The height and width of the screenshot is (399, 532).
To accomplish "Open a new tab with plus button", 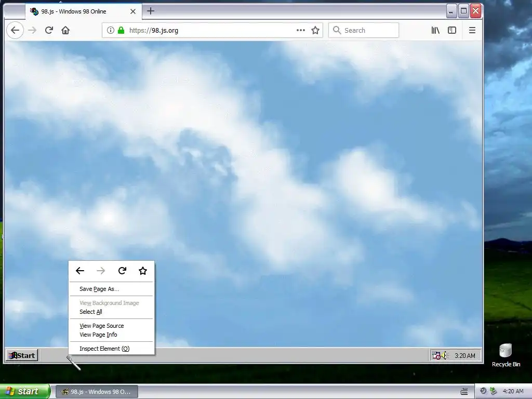I will [x=151, y=11].
